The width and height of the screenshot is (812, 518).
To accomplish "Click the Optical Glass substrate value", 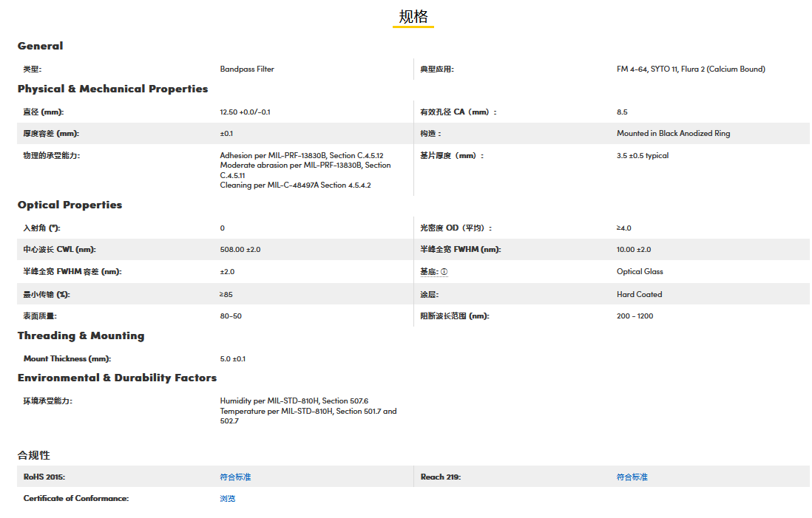I will (640, 272).
